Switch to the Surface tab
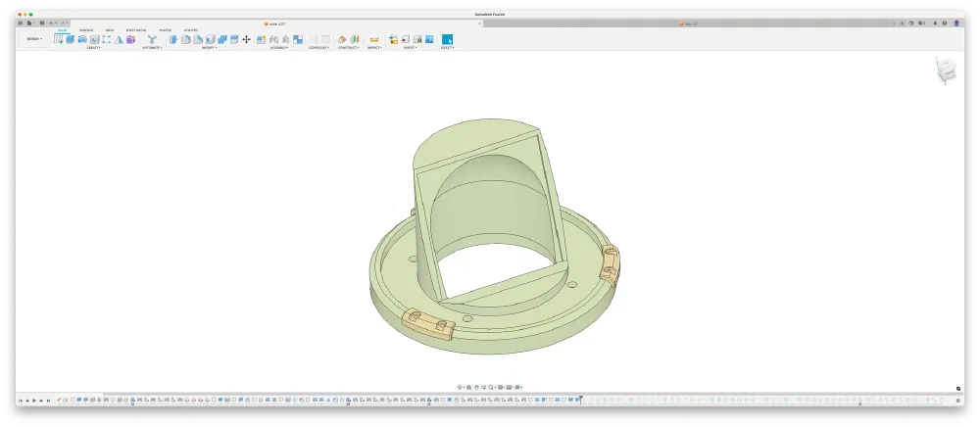Viewport: 980px width, 427px height. [86, 30]
